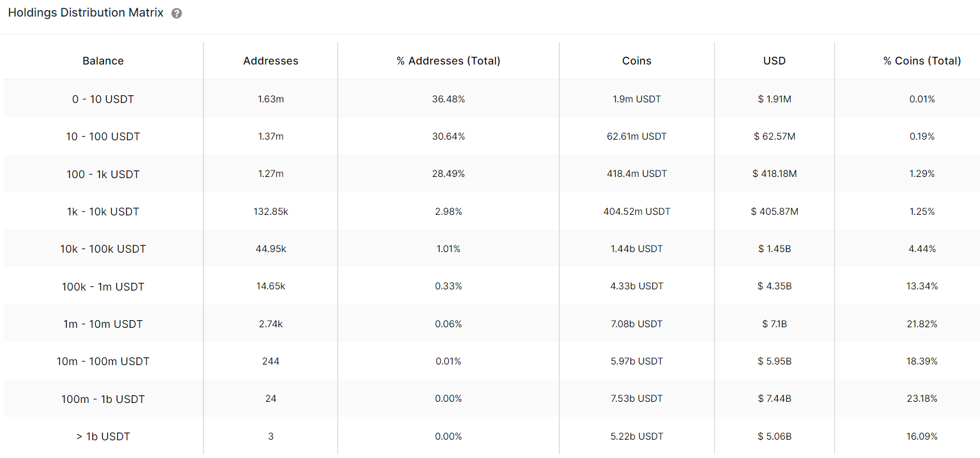Click the > 1b USDT balance cell
The image size is (980, 458).
click(103, 437)
